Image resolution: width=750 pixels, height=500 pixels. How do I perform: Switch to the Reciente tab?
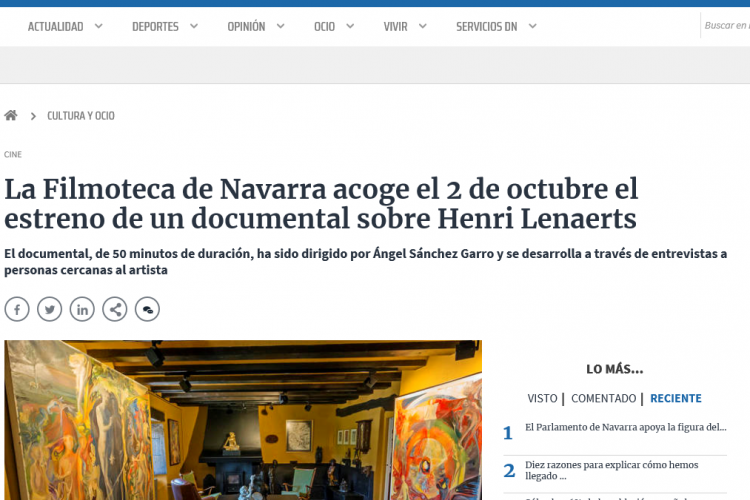point(676,398)
